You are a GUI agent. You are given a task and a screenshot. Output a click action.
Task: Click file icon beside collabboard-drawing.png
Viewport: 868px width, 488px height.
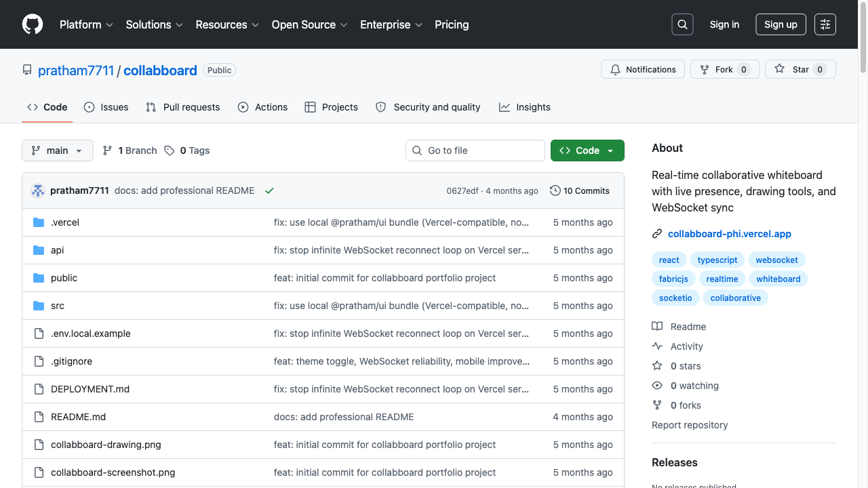tap(39, 445)
